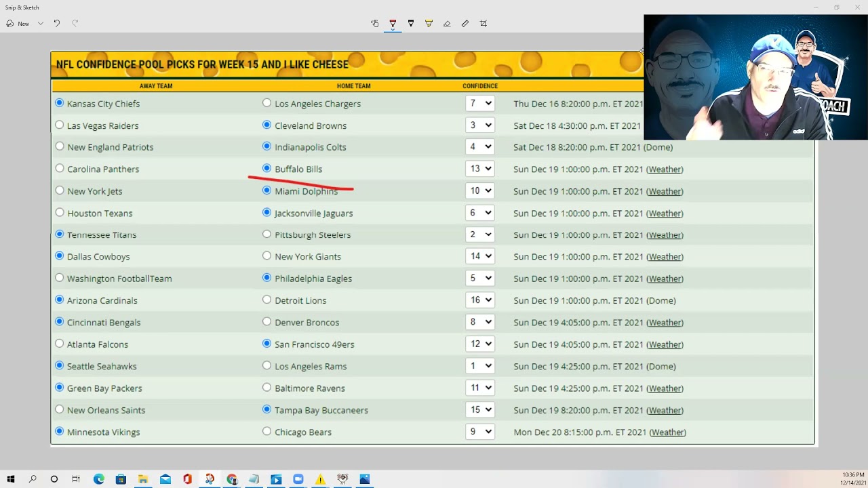Open Weather link for Falcons at 49ers
This screenshot has width=868, height=488.
coord(665,344)
